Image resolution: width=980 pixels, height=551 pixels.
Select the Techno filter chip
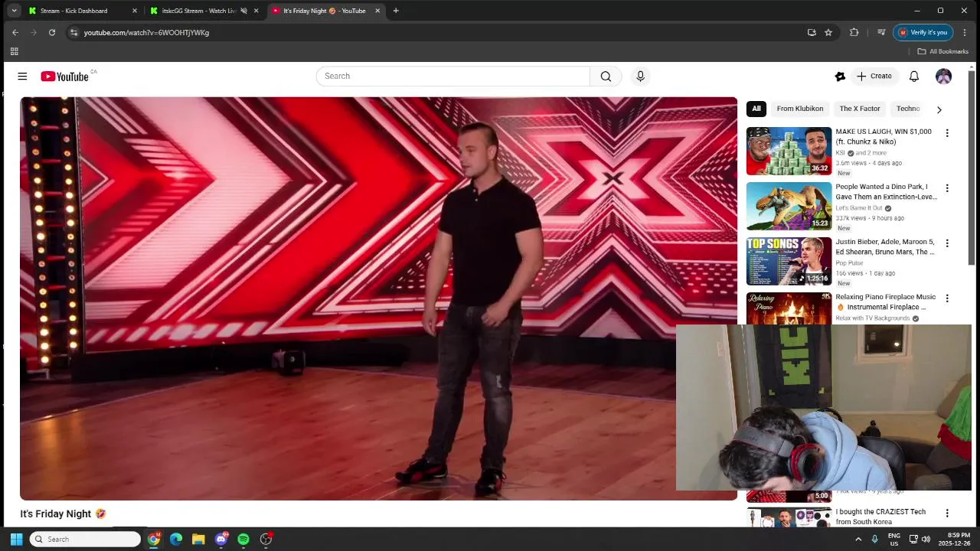click(908, 109)
